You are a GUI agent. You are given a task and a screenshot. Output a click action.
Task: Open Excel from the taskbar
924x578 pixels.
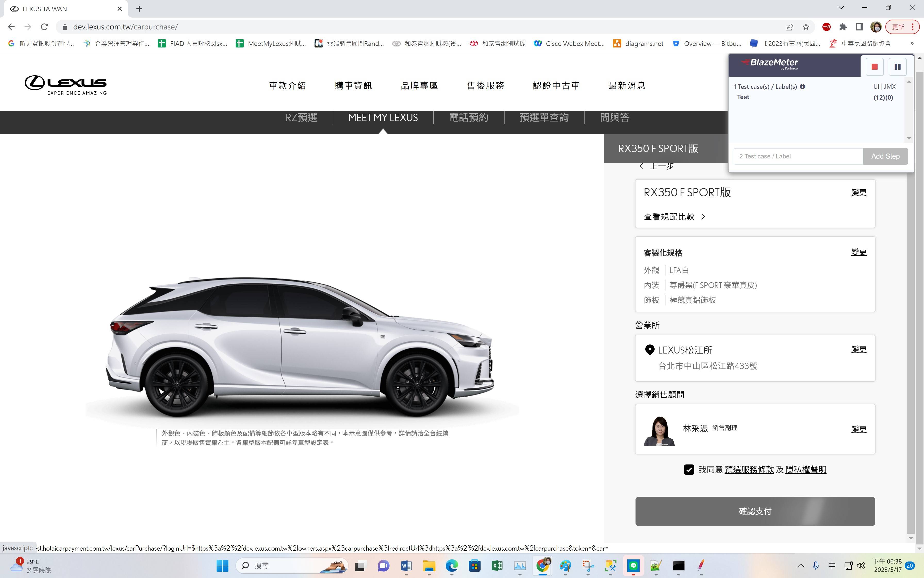497,566
